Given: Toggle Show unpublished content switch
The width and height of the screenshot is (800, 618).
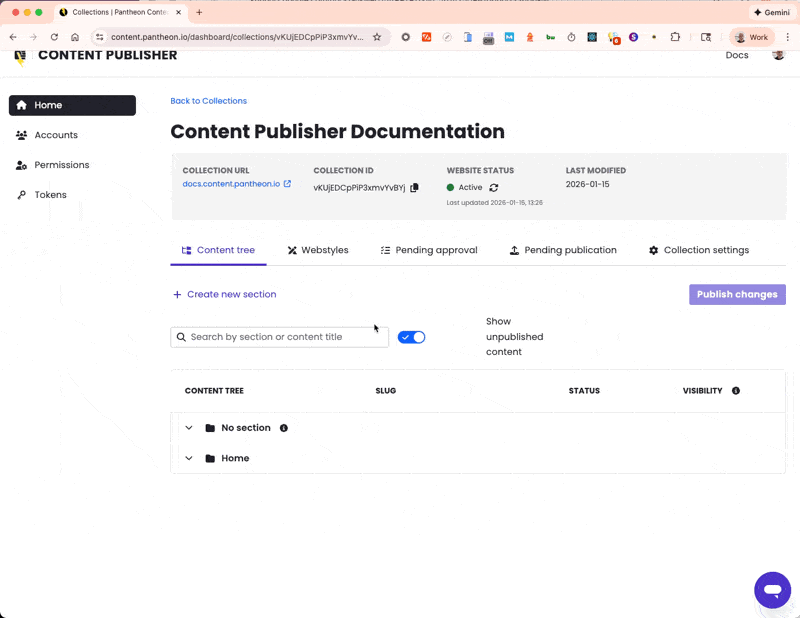Looking at the screenshot, I should (412, 337).
